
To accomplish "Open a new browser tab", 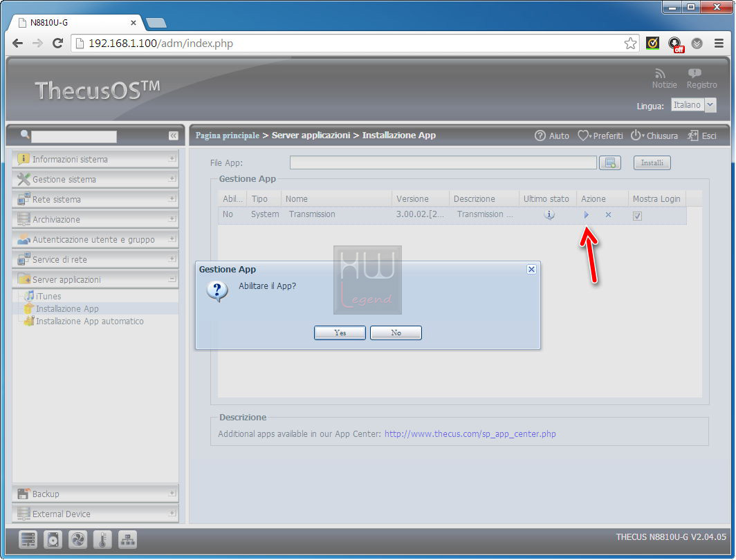I will tap(156, 23).
